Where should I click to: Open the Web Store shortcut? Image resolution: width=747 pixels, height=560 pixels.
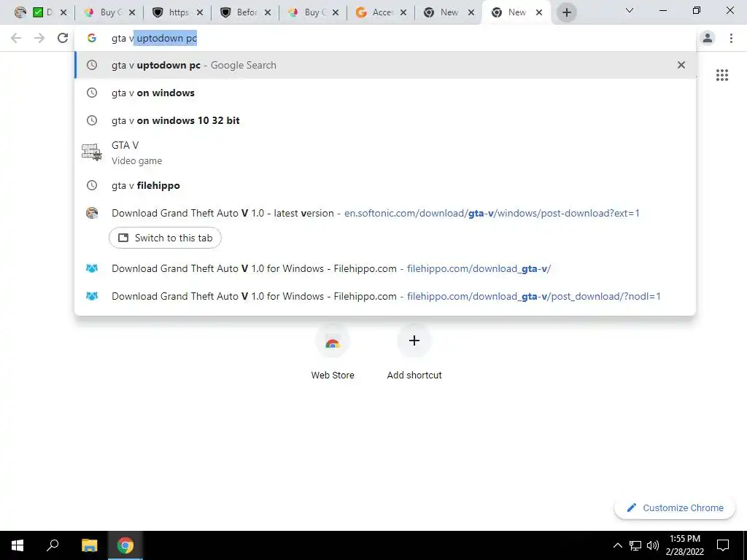[333, 354]
